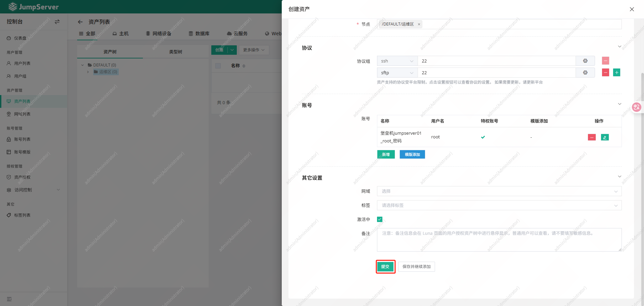Close the 创建资产 drawer
This screenshot has height=306, width=644.
click(632, 9)
